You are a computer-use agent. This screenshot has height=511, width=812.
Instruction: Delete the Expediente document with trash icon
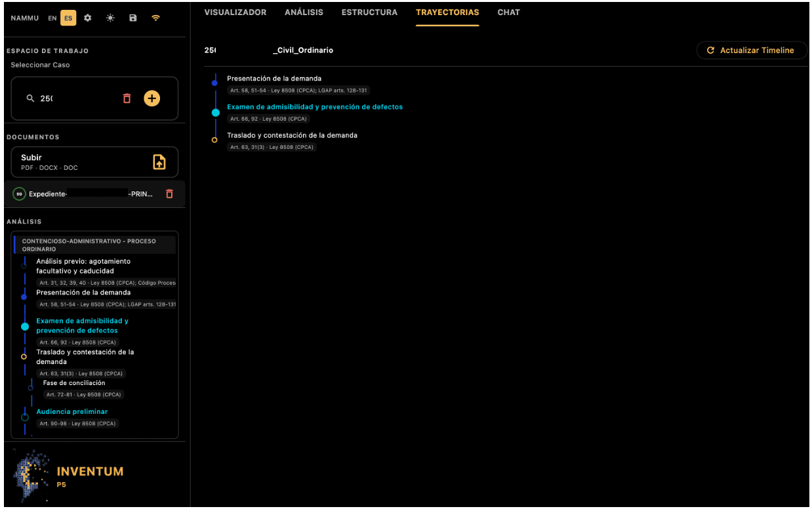[x=169, y=194]
